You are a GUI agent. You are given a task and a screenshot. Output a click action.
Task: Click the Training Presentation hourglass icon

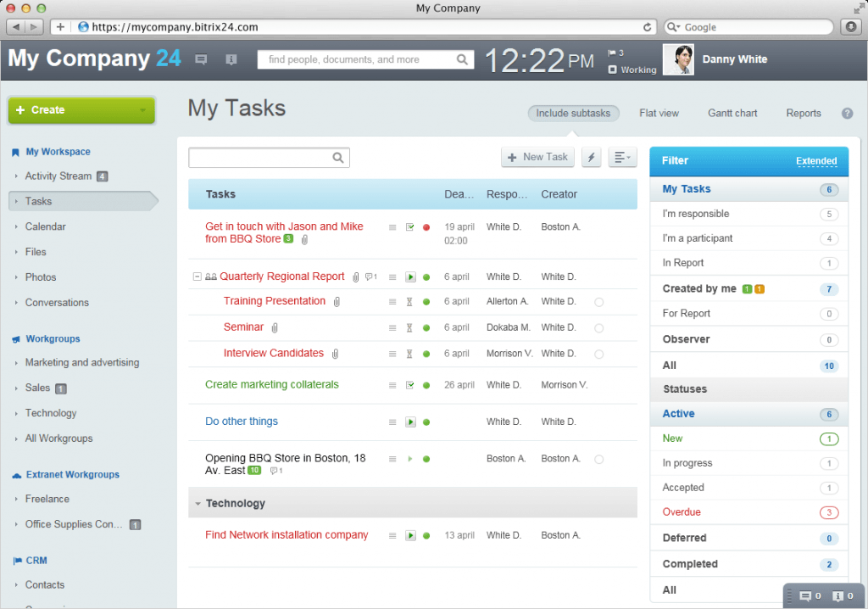coord(409,302)
